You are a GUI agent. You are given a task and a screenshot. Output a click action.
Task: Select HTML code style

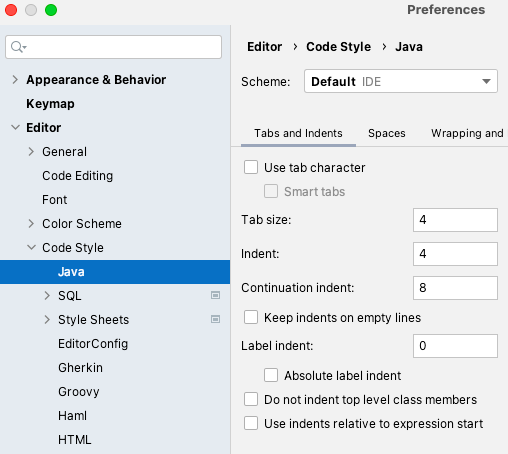75,440
